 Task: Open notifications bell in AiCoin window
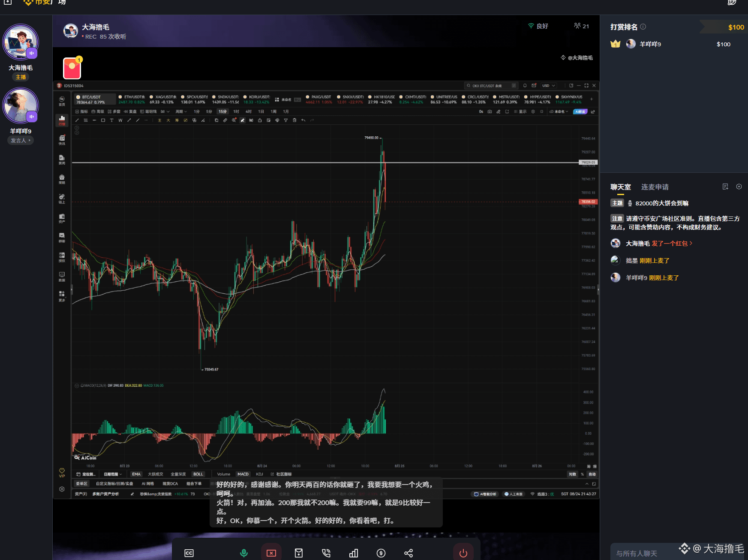pos(525,86)
